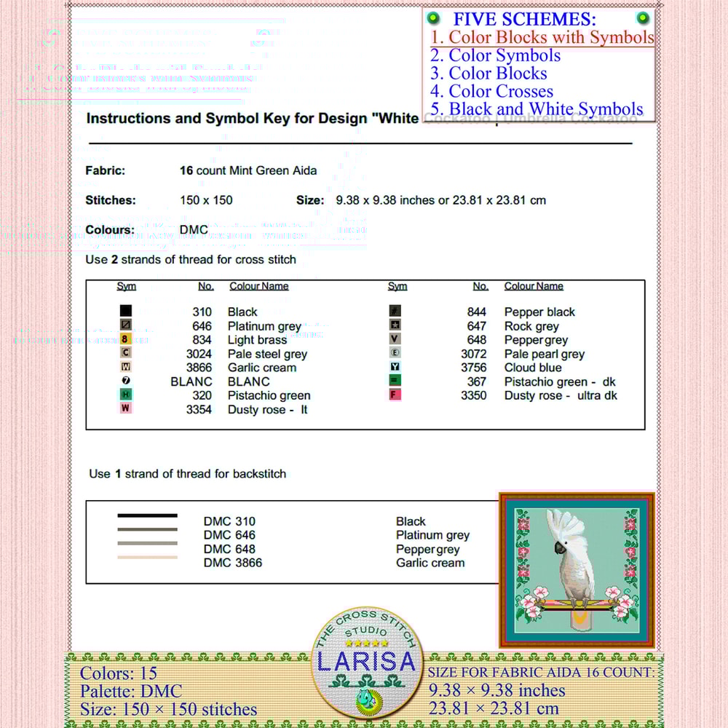The height and width of the screenshot is (728, 728).
Task: Click the "C" symbol beside Pale steel grey
Action: pos(126,353)
